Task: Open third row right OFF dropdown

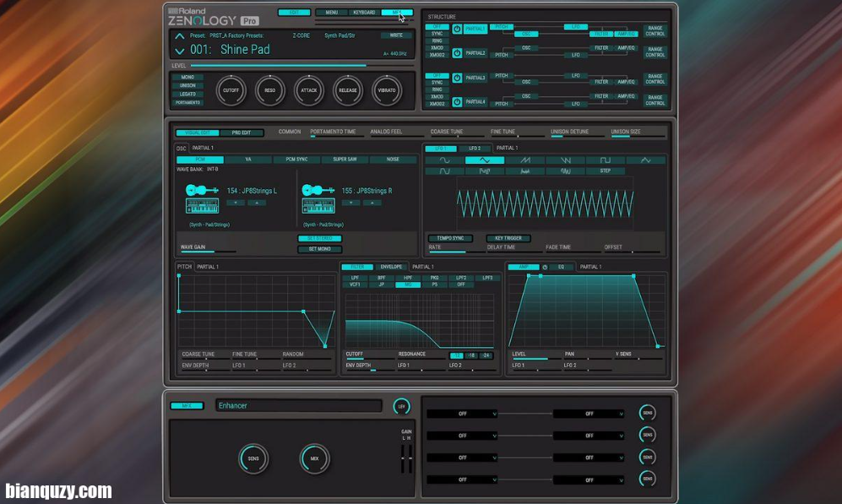Action: (x=589, y=458)
